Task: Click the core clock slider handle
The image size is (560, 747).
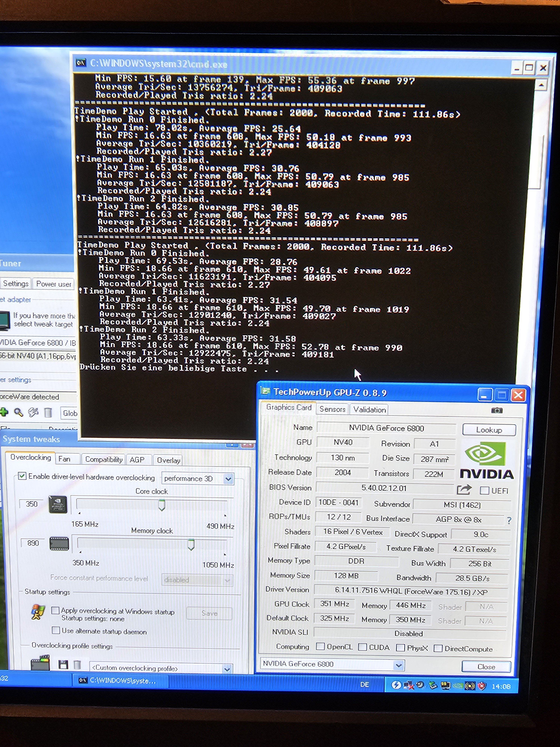Action: (x=162, y=505)
